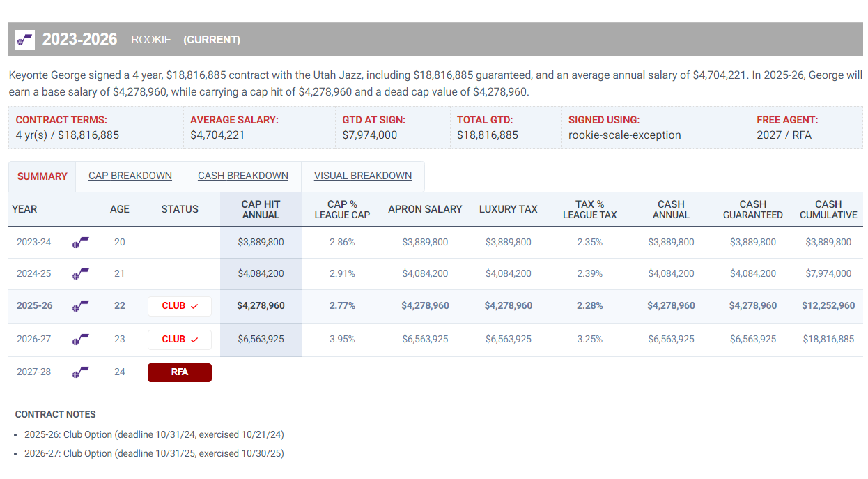Click the $6,563,925 cap hit for 2026-27
This screenshot has width=868, height=479.
(261, 340)
